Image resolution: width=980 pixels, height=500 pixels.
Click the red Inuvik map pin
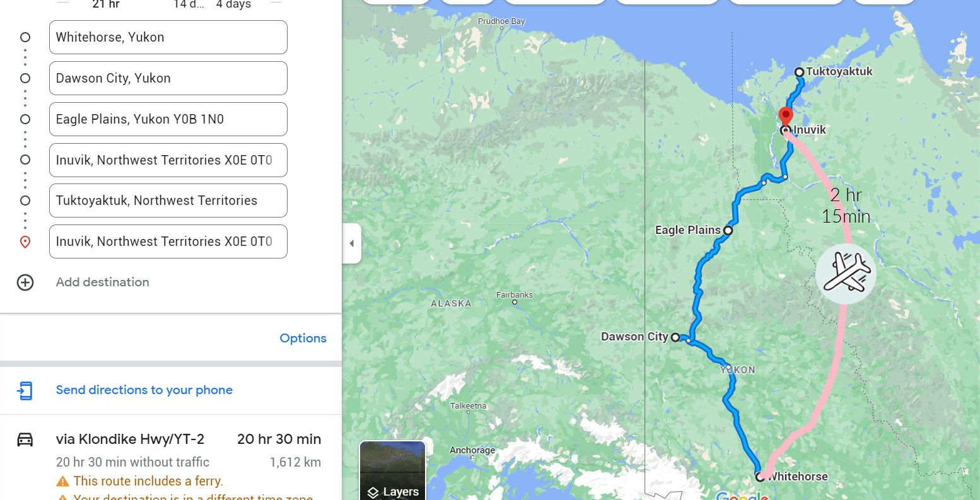pos(785,117)
